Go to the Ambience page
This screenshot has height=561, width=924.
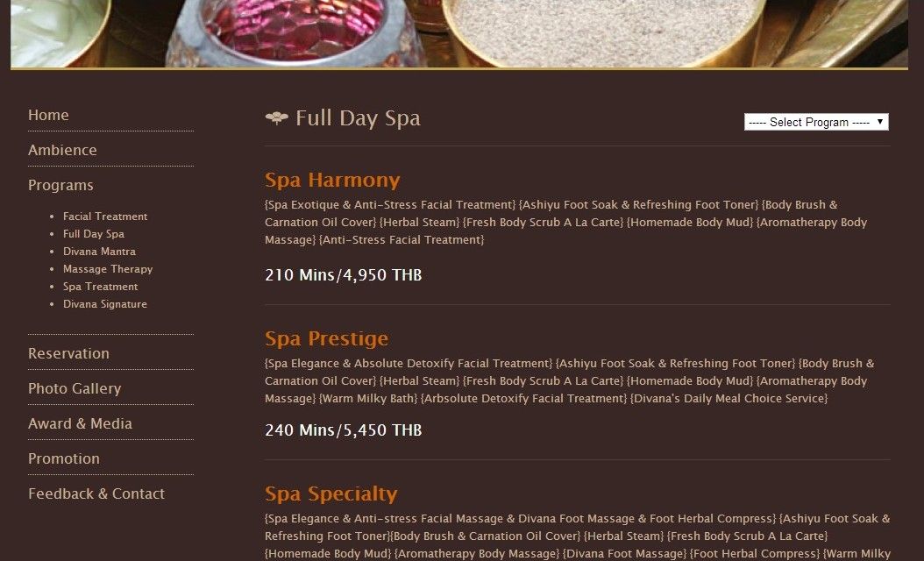pos(62,150)
